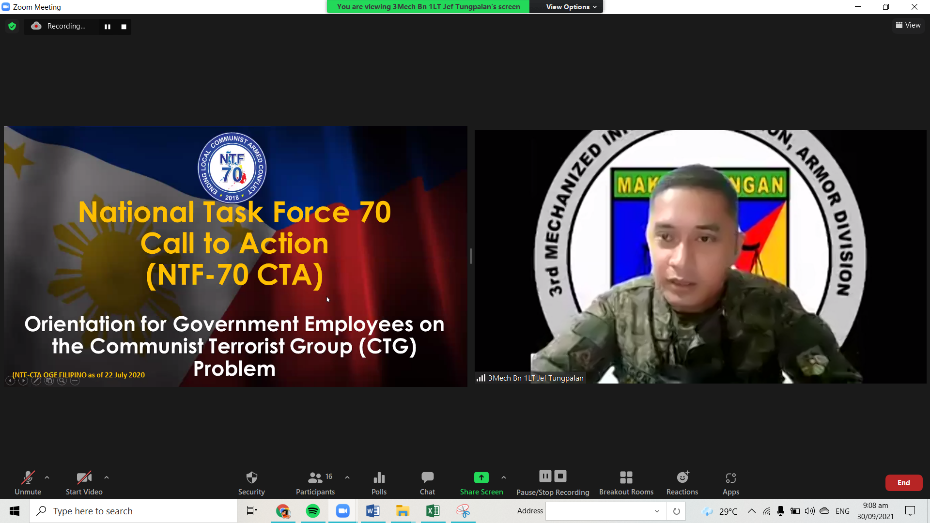This screenshot has height=523, width=930.
Task: Click the green Share Screen button
Action: pyautogui.click(x=481, y=483)
